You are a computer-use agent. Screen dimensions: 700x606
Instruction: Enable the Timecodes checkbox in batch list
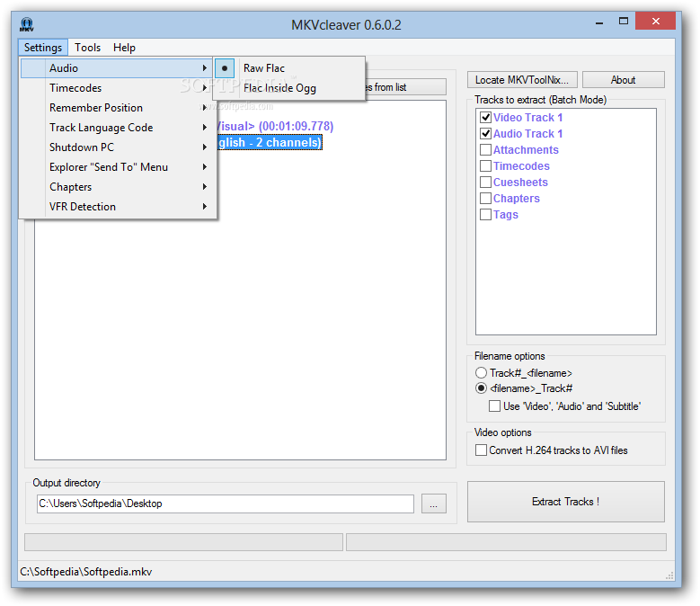point(486,166)
